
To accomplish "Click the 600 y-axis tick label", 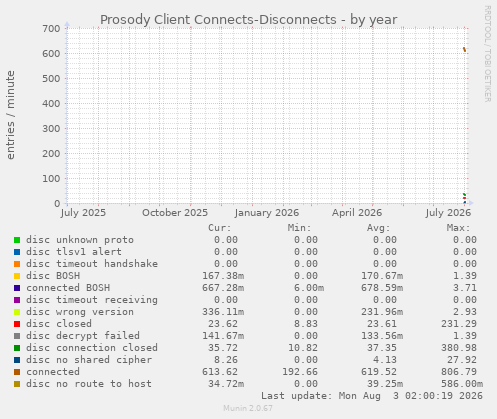I will click(x=51, y=54).
